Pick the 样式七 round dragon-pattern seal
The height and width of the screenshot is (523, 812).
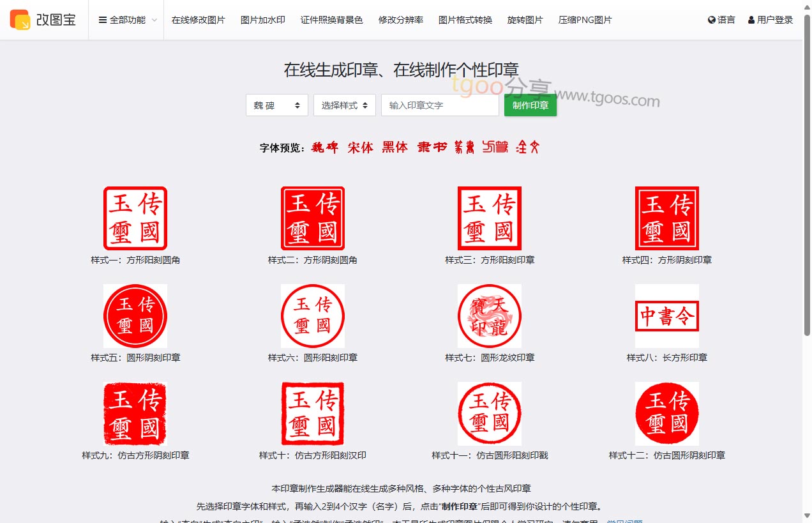click(490, 315)
